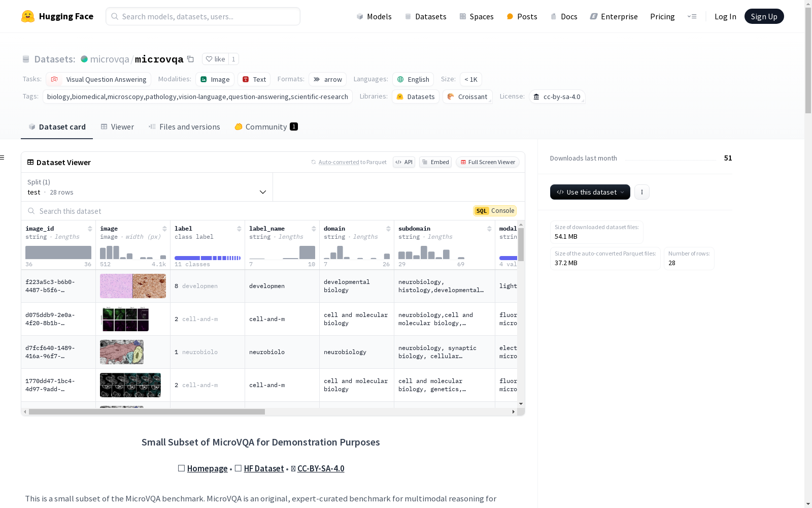Open the more options kebab button

click(642, 192)
